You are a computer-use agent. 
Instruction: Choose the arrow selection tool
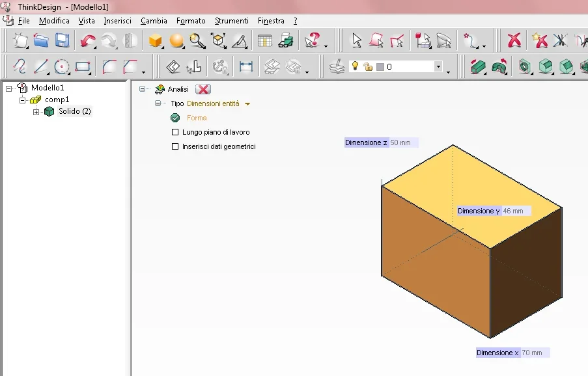point(357,40)
